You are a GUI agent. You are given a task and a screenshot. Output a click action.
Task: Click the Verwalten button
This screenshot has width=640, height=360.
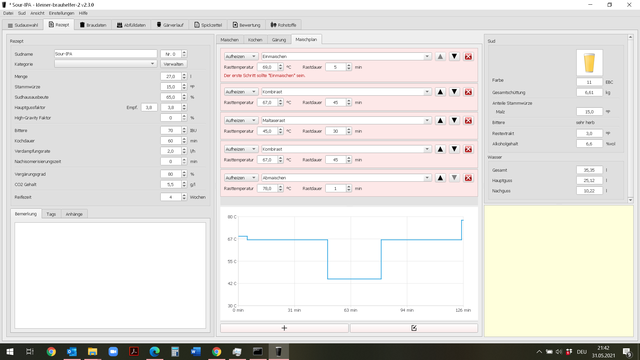pos(173,64)
